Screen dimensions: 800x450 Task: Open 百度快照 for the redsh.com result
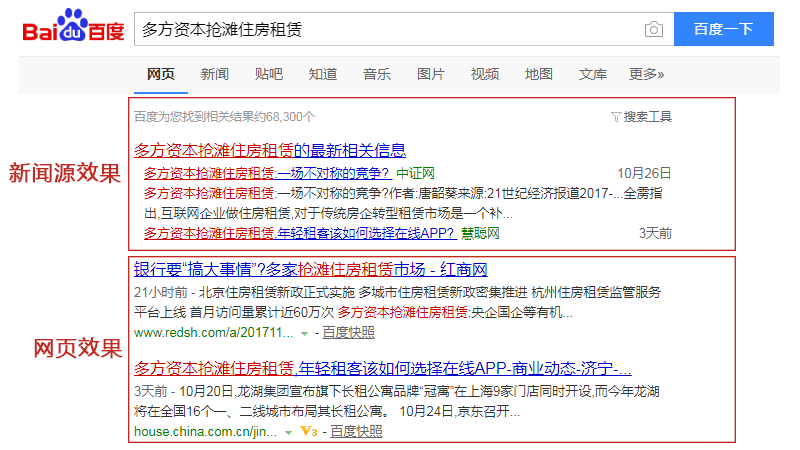[x=348, y=333]
